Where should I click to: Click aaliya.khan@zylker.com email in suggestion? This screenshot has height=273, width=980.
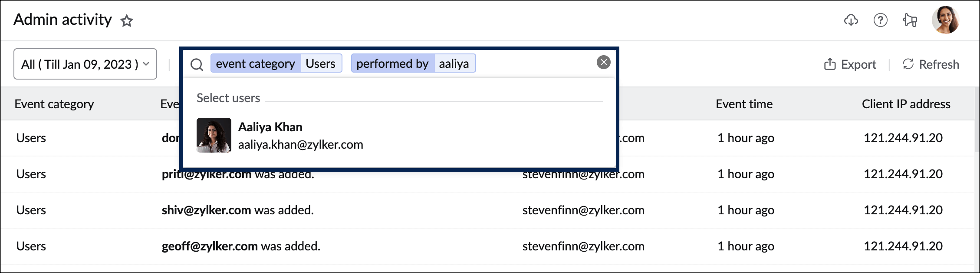point(300,144)
